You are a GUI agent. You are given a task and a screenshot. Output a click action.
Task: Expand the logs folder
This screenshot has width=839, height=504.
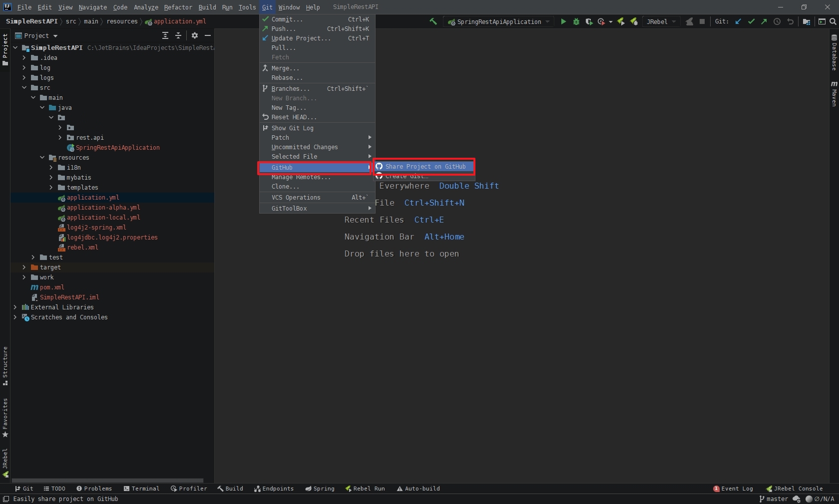[x=24, y=77]
